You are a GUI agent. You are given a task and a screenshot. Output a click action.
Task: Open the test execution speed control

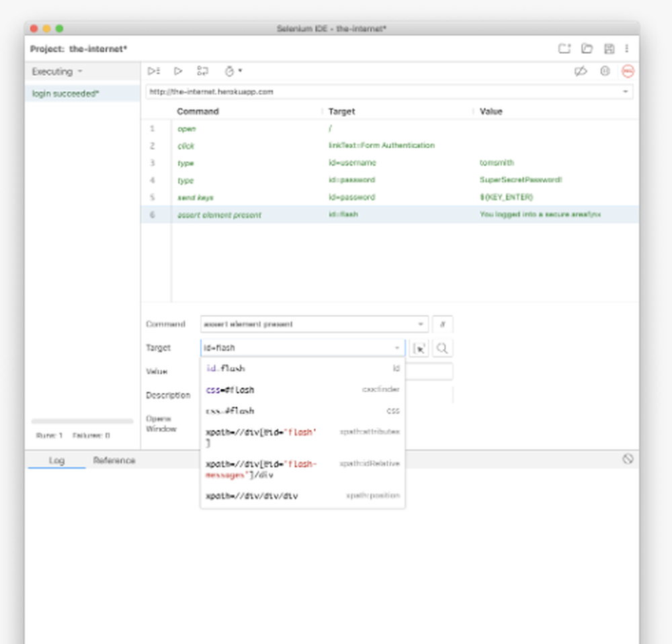[x=233, y=71]
